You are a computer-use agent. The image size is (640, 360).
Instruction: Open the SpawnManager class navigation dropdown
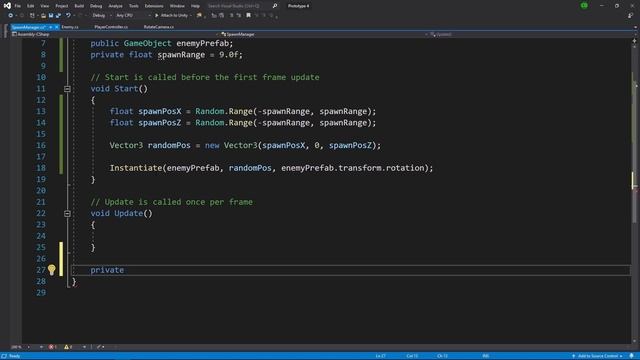point(324,34)
